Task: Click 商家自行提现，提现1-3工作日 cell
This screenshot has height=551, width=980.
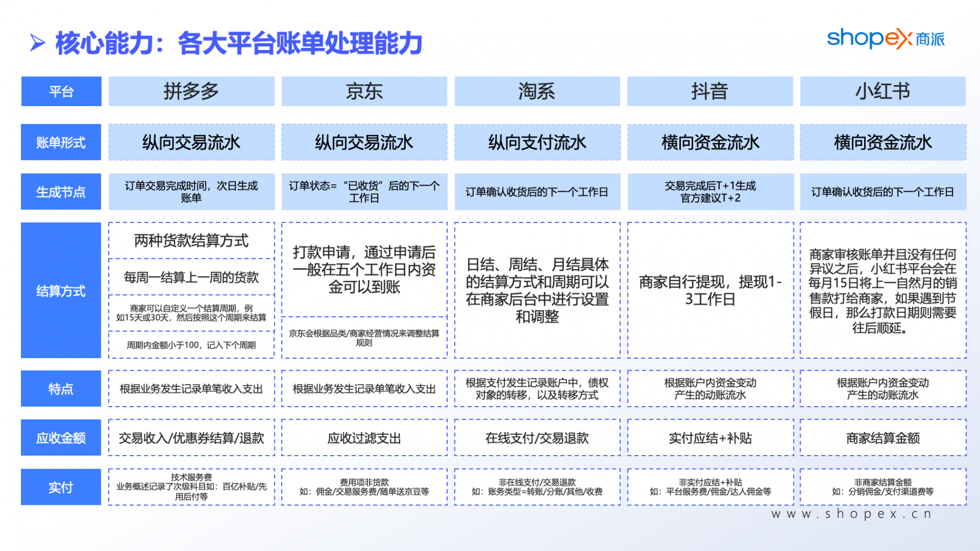Action: [710, 290]
